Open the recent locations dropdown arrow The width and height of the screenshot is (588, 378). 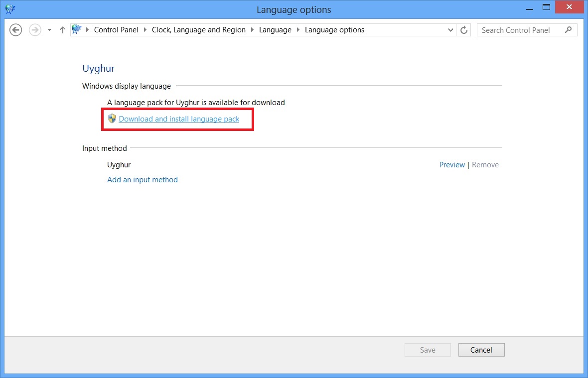(x=49, y=30)
